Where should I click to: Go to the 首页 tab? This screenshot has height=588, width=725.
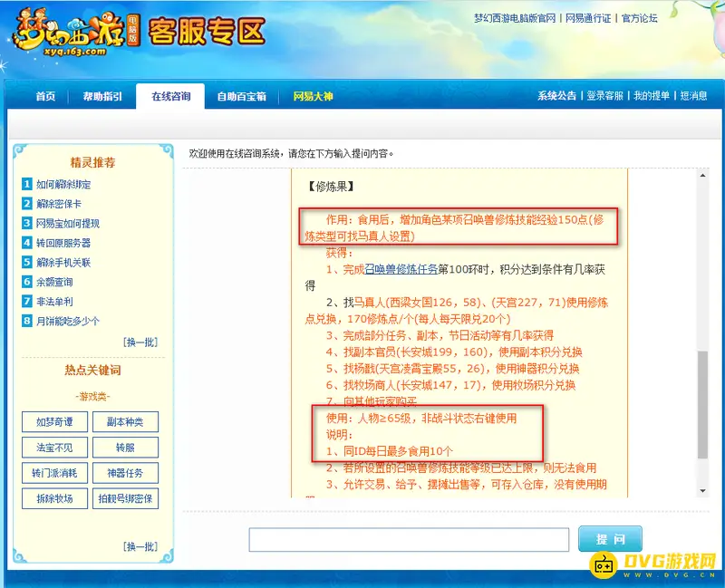pyautogui.click(x=46, y=96)
